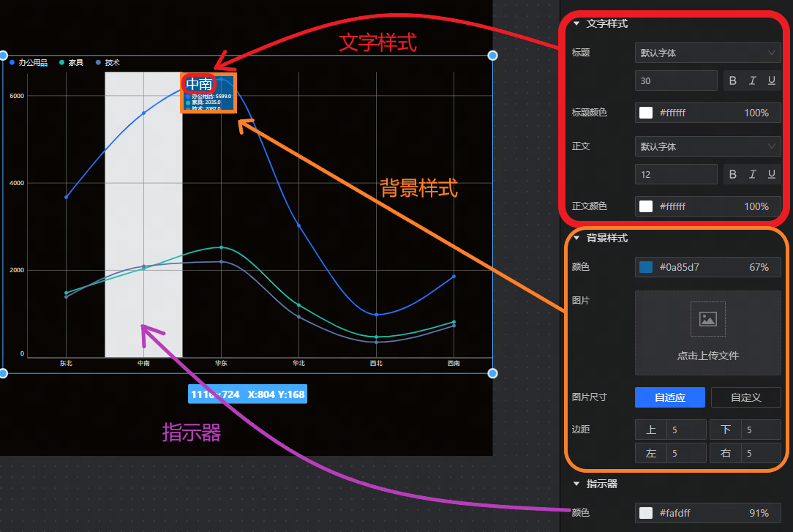The image size is (793, 532).
Task: Toggle the 技术 legend series
Action: pyautogui.click(x=108, y=63)
